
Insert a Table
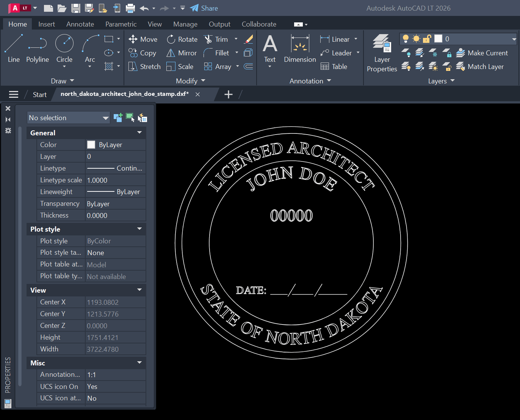point(334,67)
